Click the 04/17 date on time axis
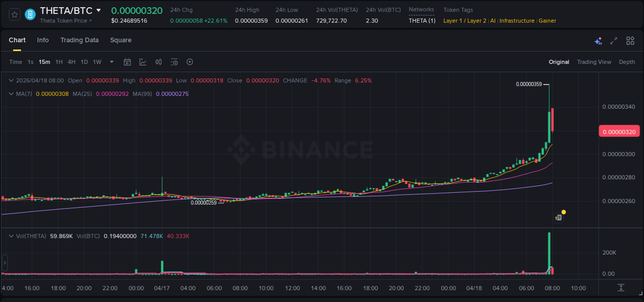This screenshot has height=302, width=644. tap(162, 288)
